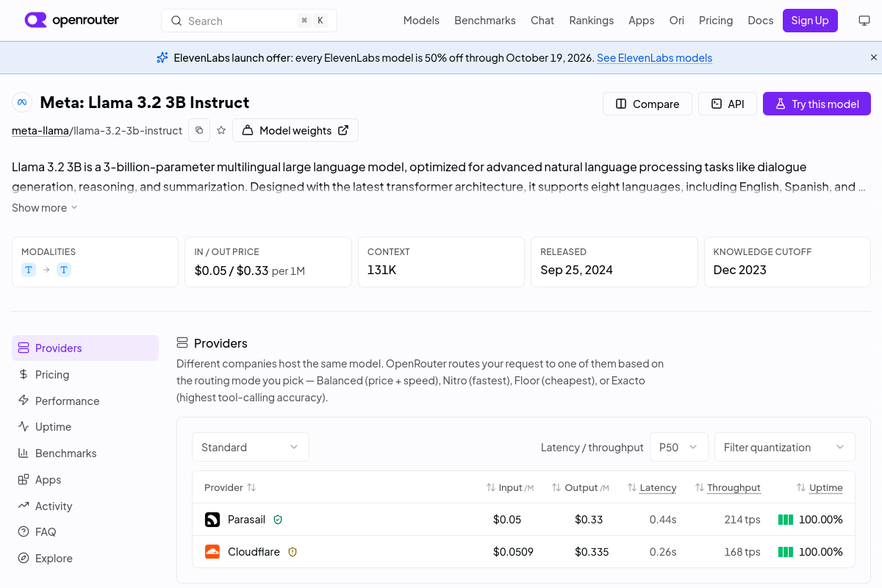This screenshot has height=588, width=882.
Task: Favorite the model with the star icon
Action: (221, 130)
